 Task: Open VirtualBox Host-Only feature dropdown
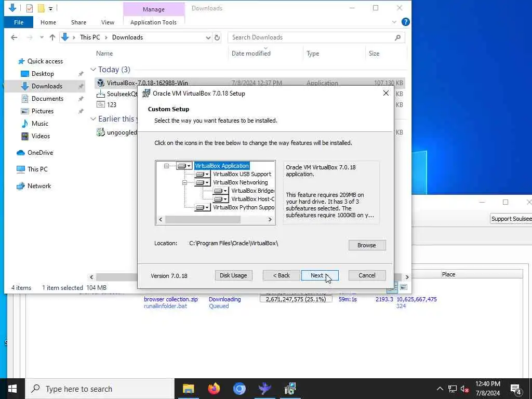[x=221, y=199]
